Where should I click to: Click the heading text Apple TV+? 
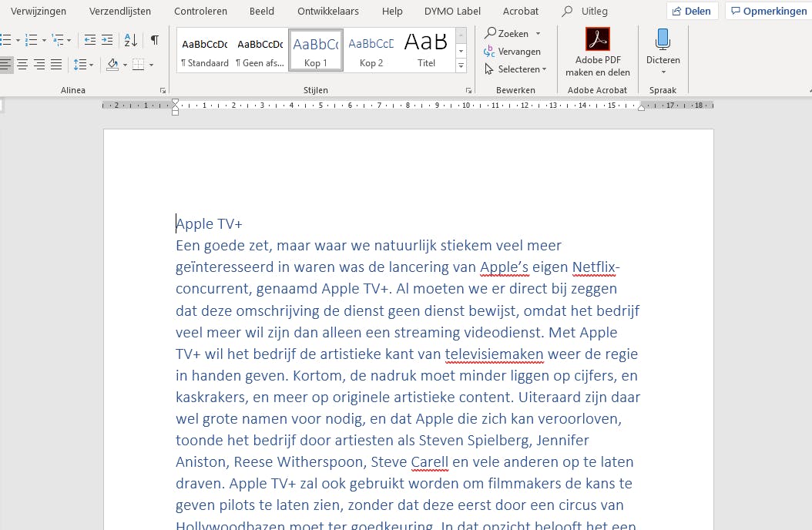(x=209, y=223)
